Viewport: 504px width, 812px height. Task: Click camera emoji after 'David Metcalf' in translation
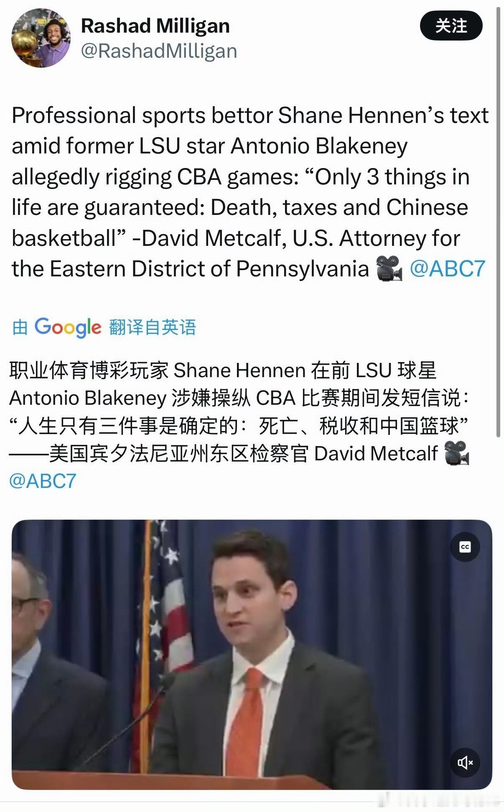456,453
